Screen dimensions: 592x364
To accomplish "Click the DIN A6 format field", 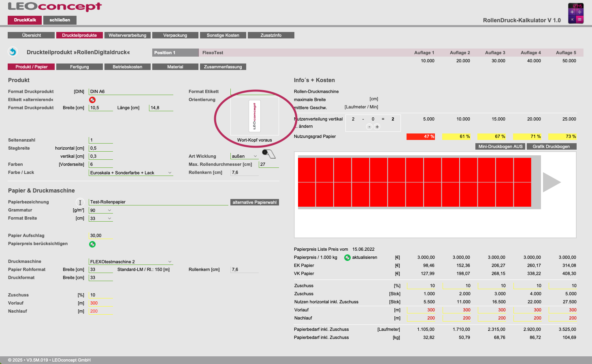I will pos(131,91).
